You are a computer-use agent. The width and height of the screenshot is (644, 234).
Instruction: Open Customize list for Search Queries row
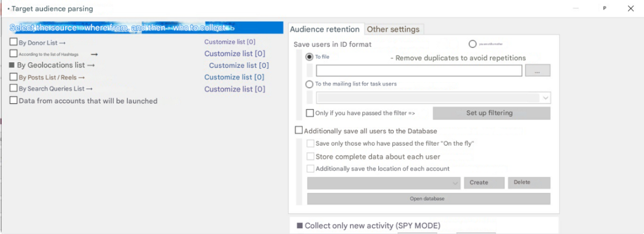tap(235, 89)
